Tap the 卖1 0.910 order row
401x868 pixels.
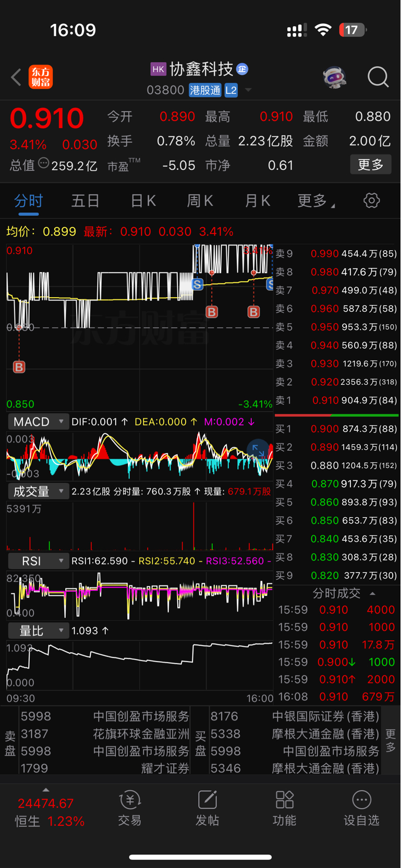click(x=336, y=400)
